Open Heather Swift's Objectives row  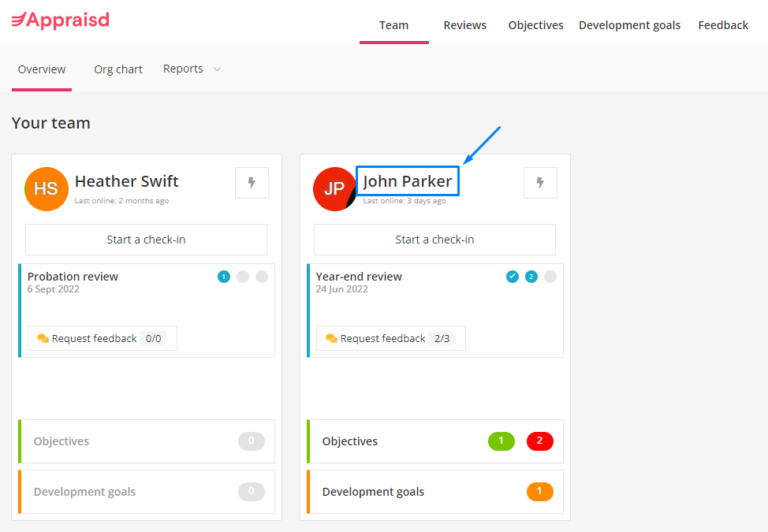pos(147,441)
